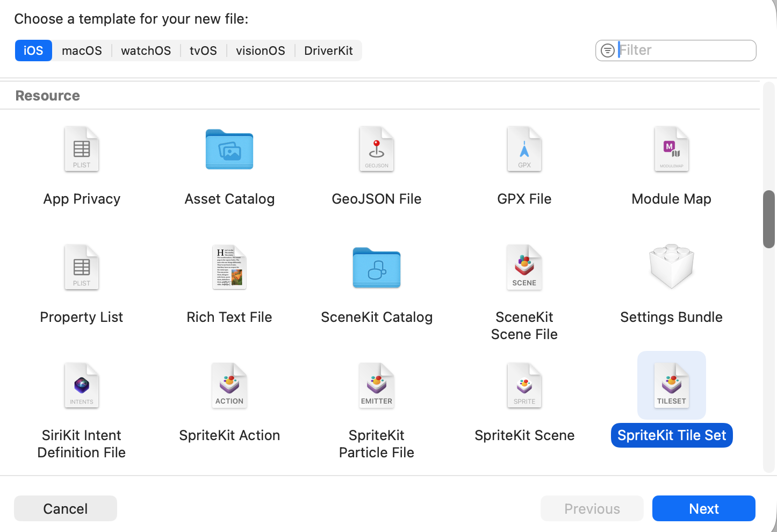Open the DriverKit templates tab
Screen dimensions: 777x532
328,51
